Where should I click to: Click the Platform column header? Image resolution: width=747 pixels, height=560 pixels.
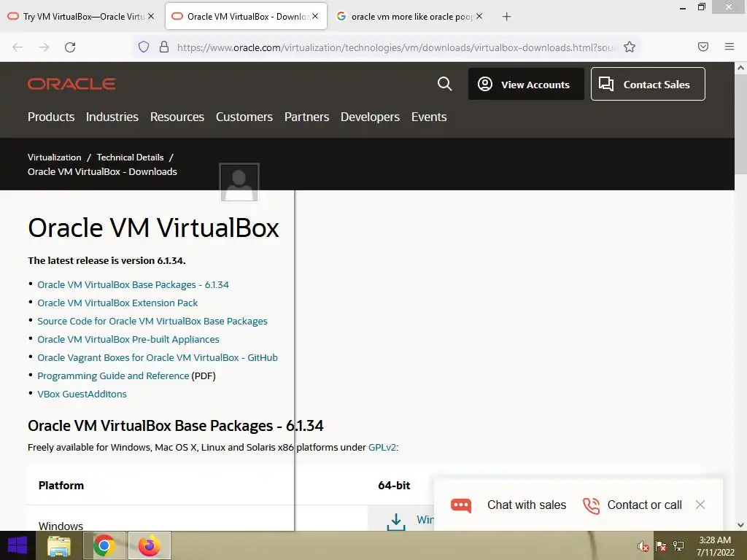tap(61, 486)
